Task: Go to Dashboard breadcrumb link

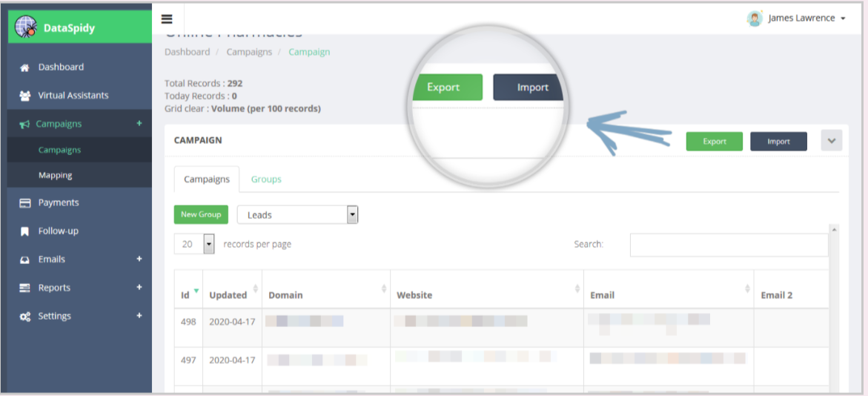Action: click(187, 52)
